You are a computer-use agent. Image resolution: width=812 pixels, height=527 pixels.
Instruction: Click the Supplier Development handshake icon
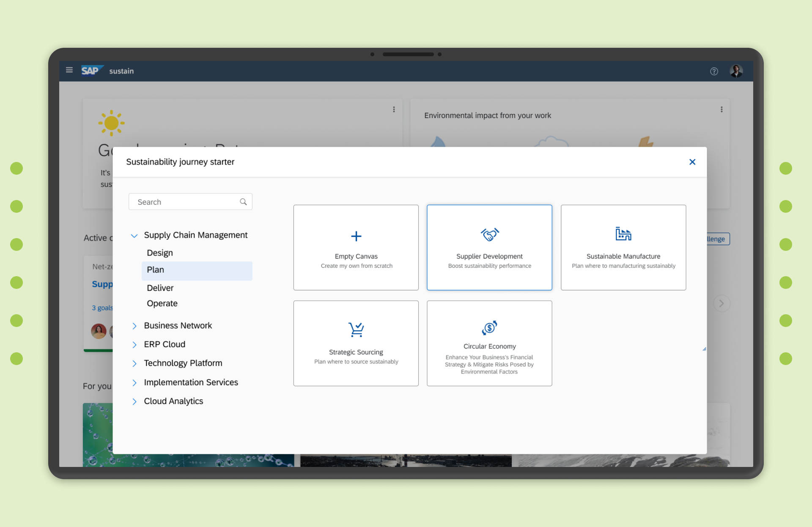489,234
